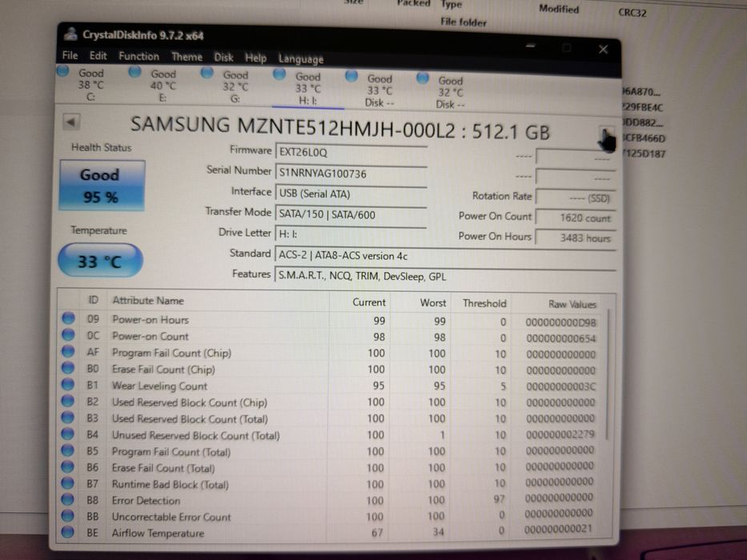Click status icon of Runtime Bad Block row
747x560 pixels.
pos(68,483)
